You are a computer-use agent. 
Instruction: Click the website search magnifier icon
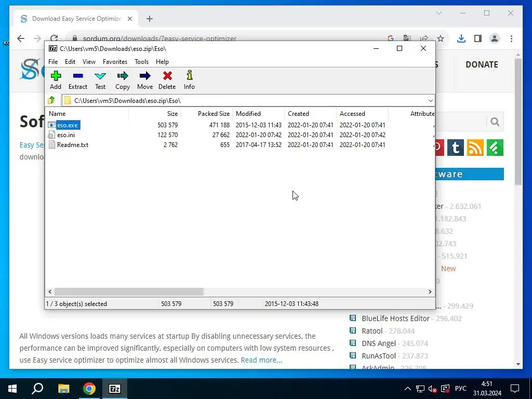click(495, 122)
